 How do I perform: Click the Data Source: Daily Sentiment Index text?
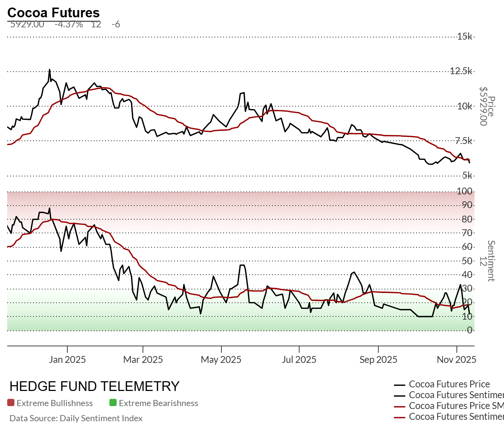[x=76, y=418]
